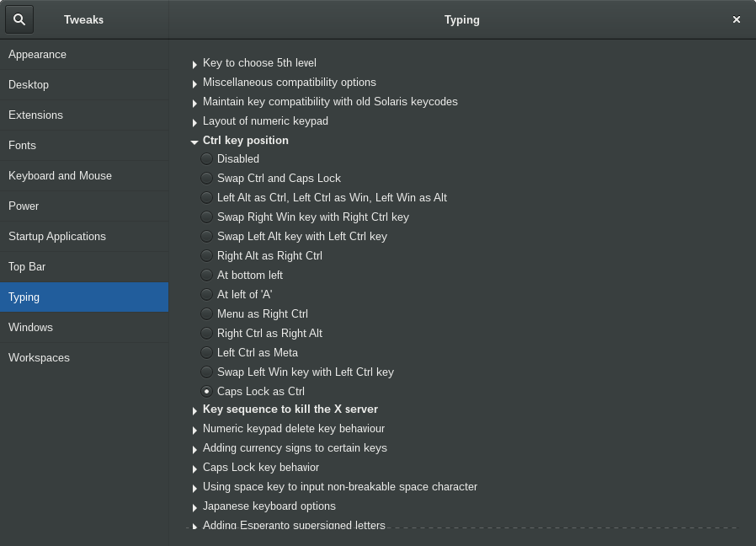The width and height of the screenshot is (756, 546).
Task: Switch to Keyboard and Mouse settings
Action: tap(84, 176)
